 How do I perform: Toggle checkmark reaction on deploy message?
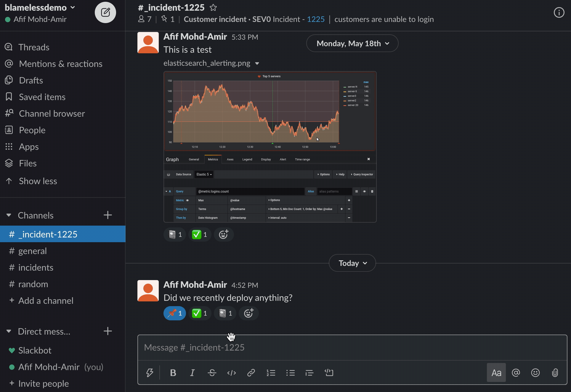tap(200, 313)
